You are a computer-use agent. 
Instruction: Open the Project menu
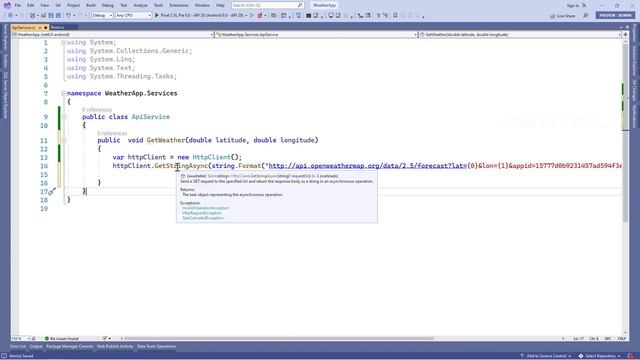[x=73, y=5]
